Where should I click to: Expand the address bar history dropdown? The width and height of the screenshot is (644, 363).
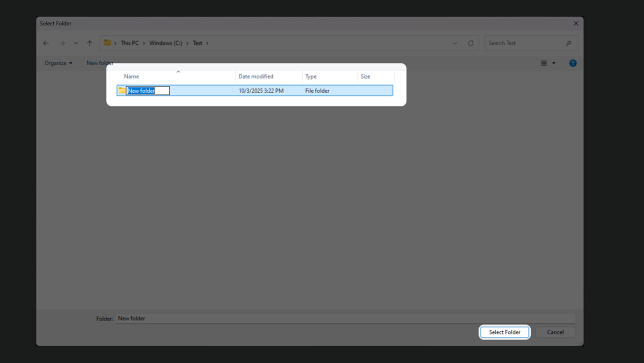click(455, 43)
